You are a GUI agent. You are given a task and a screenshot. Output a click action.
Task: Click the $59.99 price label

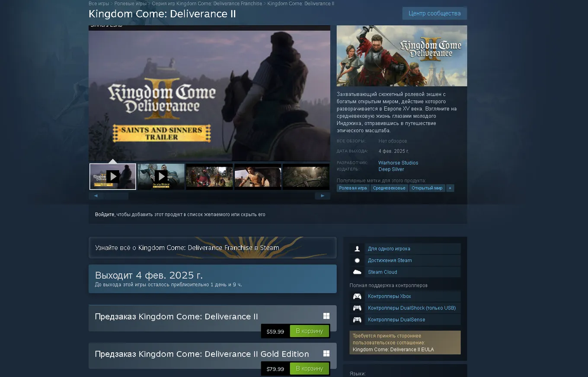275,332
